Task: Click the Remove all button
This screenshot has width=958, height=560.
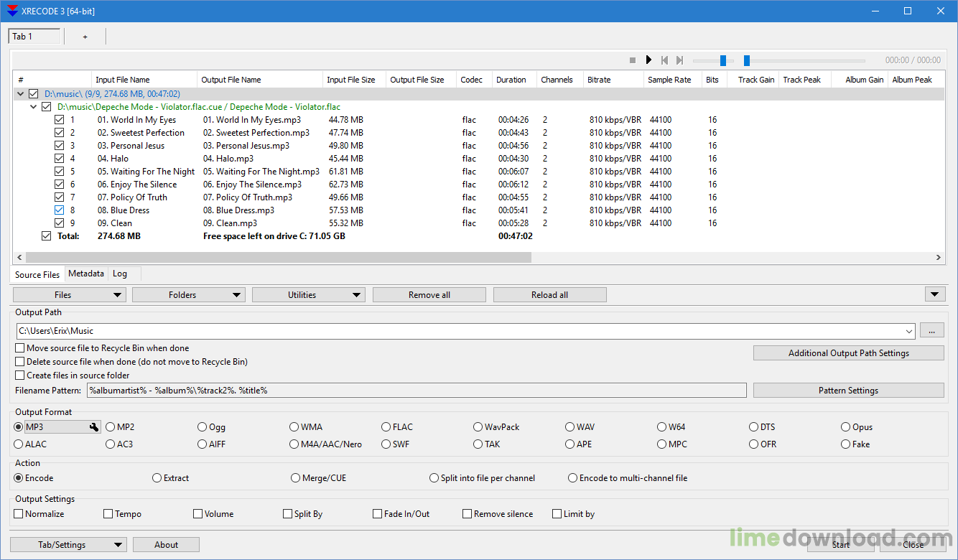Action: pyautogui.click(x=429, y=295)
